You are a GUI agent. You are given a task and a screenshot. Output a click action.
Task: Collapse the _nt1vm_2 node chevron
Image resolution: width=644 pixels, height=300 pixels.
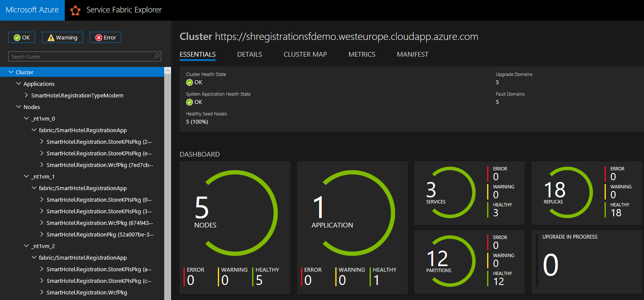click(26, 246)
